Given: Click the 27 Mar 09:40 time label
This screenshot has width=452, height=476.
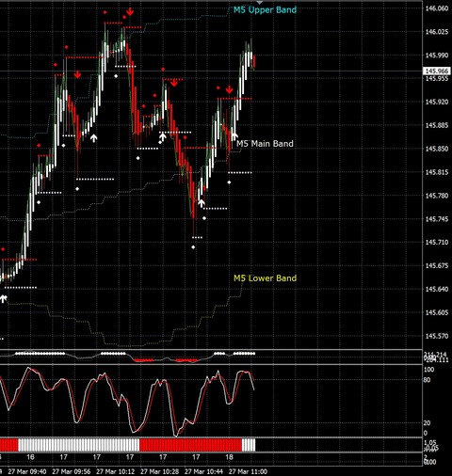Looking at the screenshot, I should coord(27,471).
